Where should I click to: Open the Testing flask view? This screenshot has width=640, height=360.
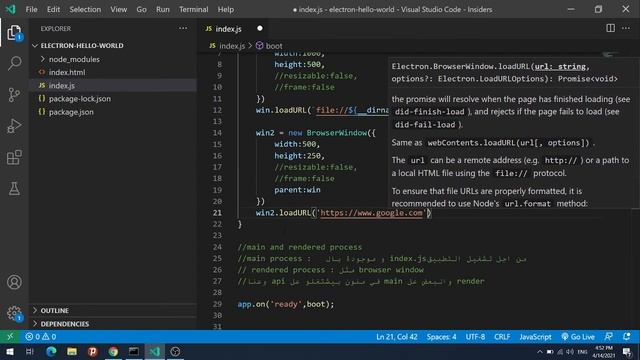(14, 189)
